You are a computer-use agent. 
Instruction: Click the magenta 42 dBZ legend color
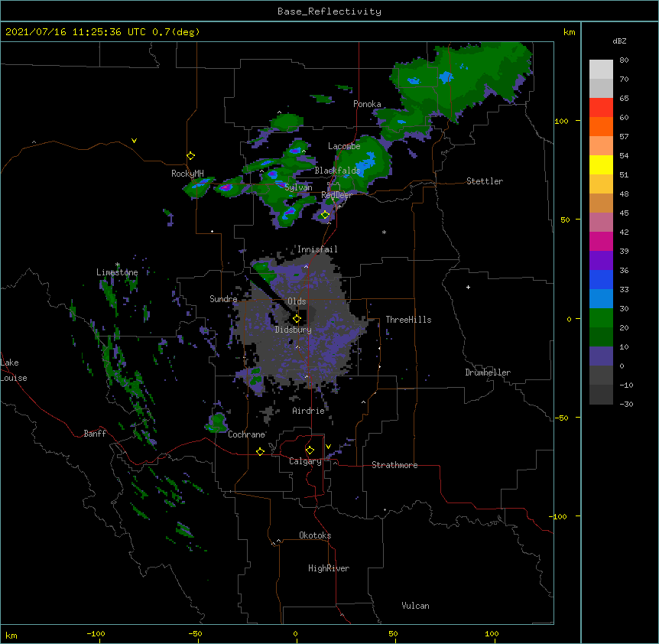[601, 241]
